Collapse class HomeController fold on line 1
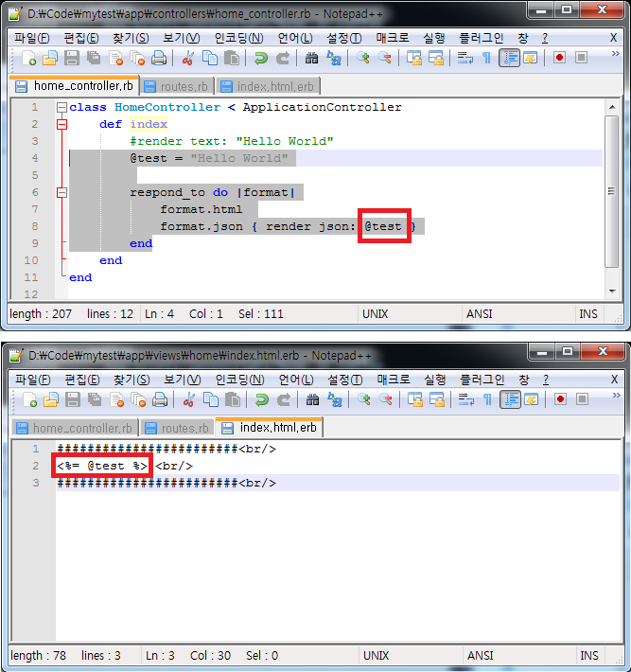The width and height of the screenshot is (631, 672). pyautogui.click(x=62, y=107)
